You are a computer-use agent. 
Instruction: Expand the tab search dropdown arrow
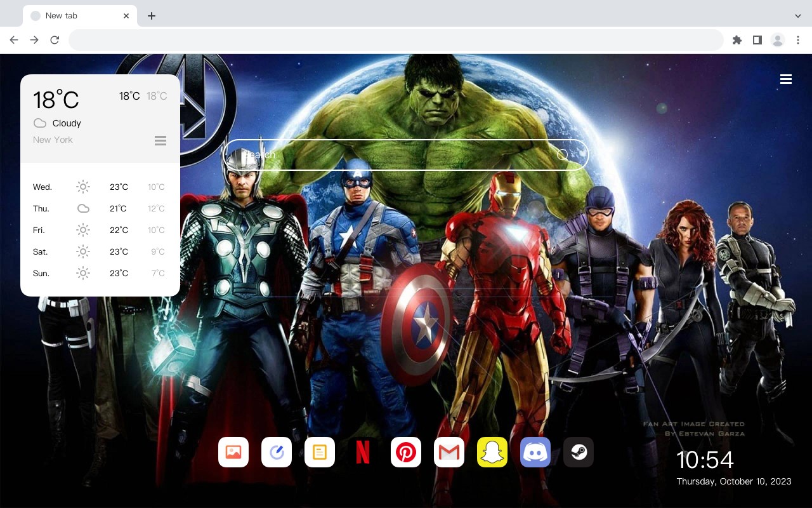point(798,16)
